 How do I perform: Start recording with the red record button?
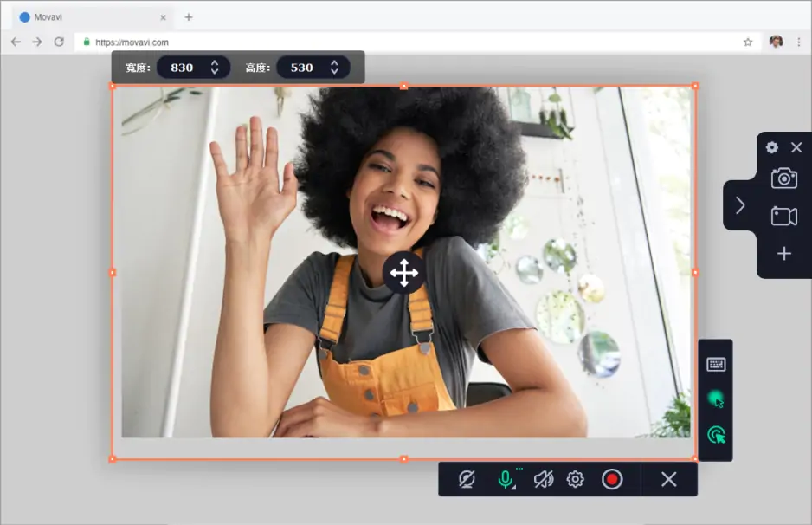[611, 479]
